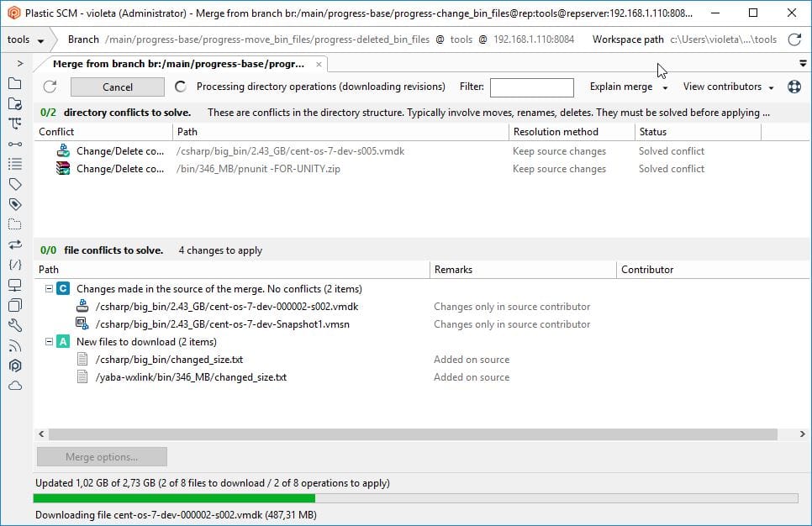Open the Shelves sidebar icon
Screen dimensions: 812x526
(15, 224)
